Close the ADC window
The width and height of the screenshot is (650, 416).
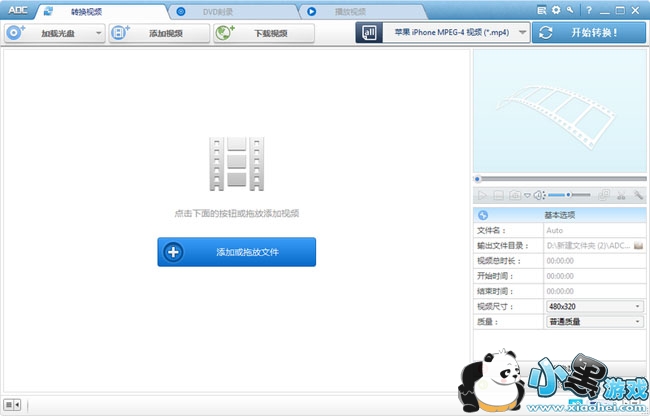click(635, 10)
